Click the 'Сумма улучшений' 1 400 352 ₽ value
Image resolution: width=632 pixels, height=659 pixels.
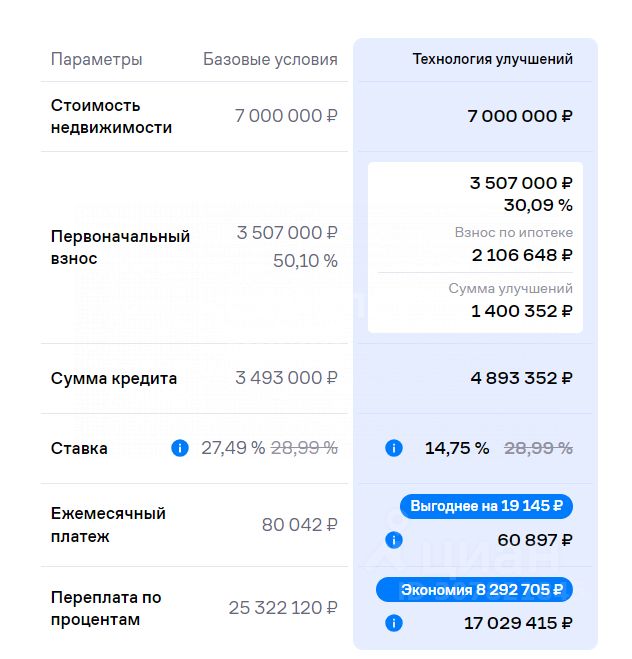pyautogui.click(x=521, y=311)
